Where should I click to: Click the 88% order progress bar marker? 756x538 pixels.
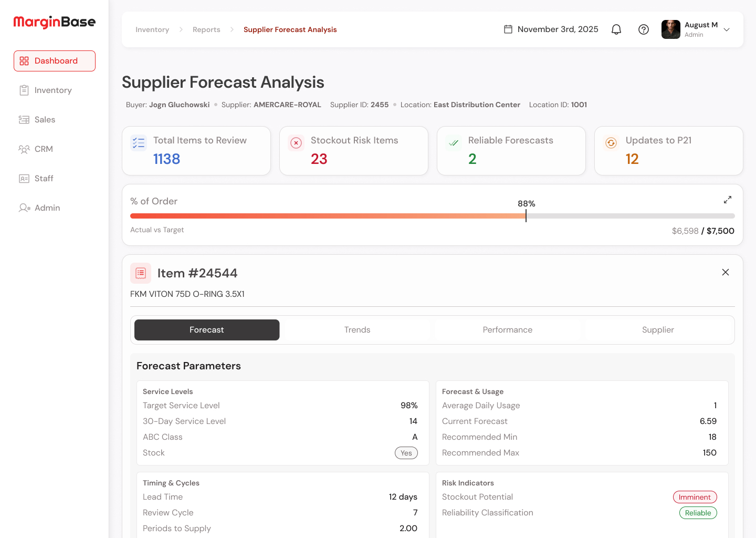click(x=526, y=215)
